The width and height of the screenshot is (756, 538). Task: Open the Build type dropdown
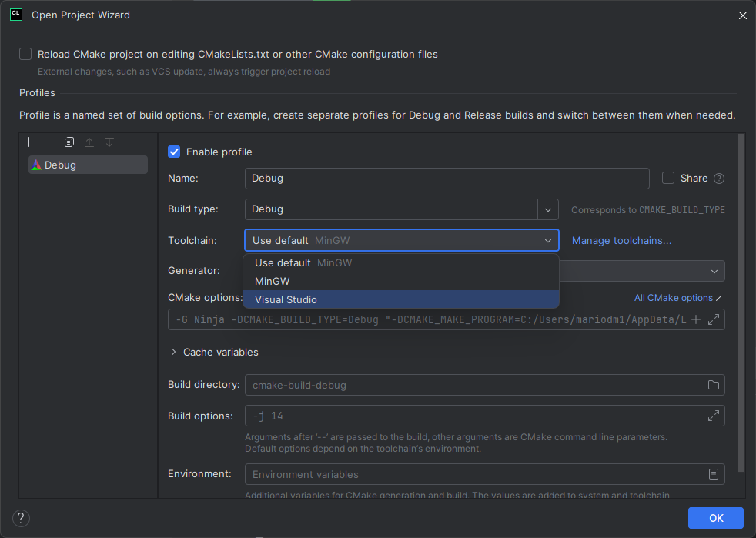pyautogui.click(x=548, y=209)
